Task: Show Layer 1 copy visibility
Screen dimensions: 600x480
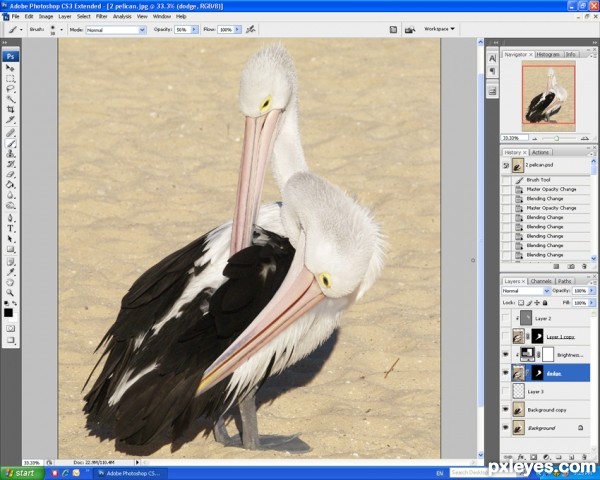Action: pos(506,336)
